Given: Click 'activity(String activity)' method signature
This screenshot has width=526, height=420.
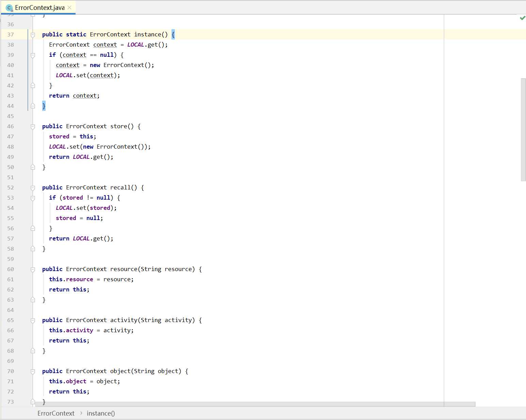Looking at the screenshot, I should point(153,320).
